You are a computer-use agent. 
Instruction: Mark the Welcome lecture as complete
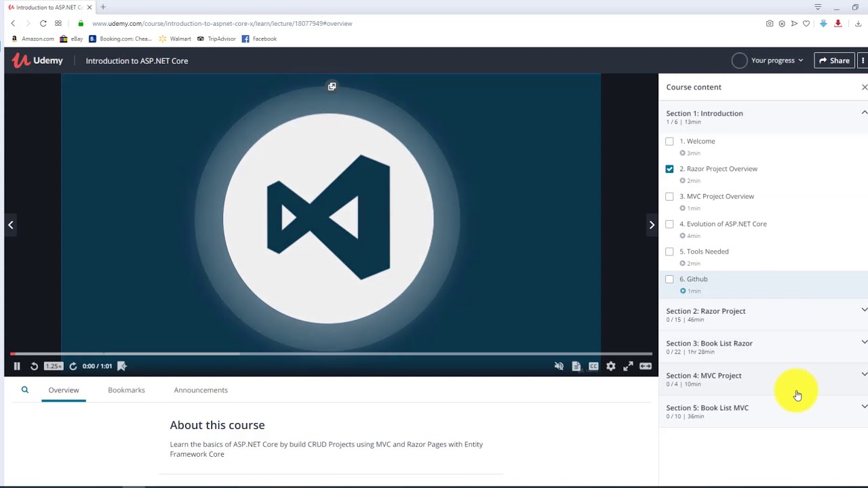pos(670,142)
